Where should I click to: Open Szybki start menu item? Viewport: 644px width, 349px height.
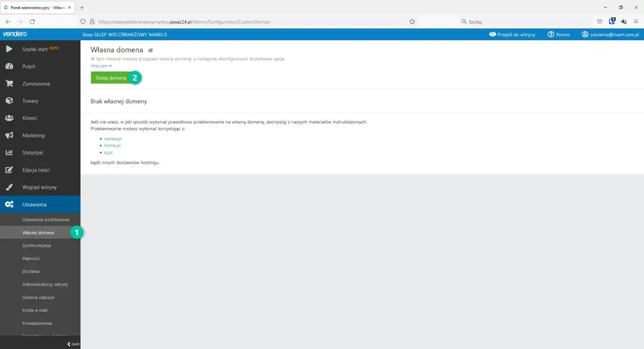click(40, 49)
